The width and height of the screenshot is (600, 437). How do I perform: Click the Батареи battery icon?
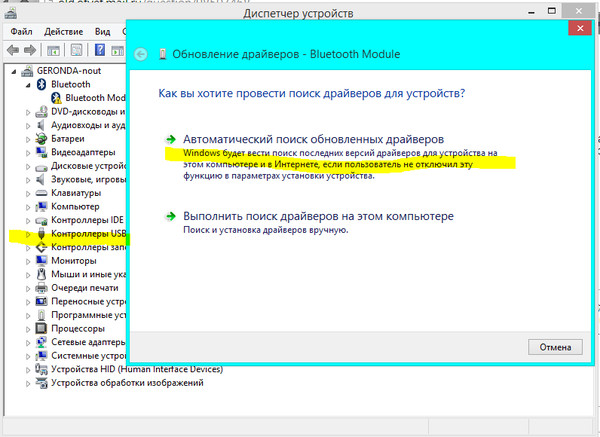pyautogui.click(x=41, y=139)
